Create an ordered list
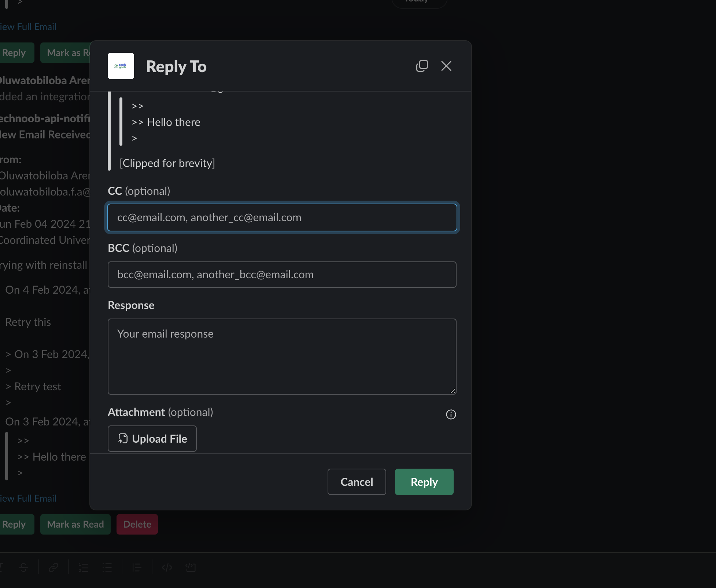 (x=84, y=567)
